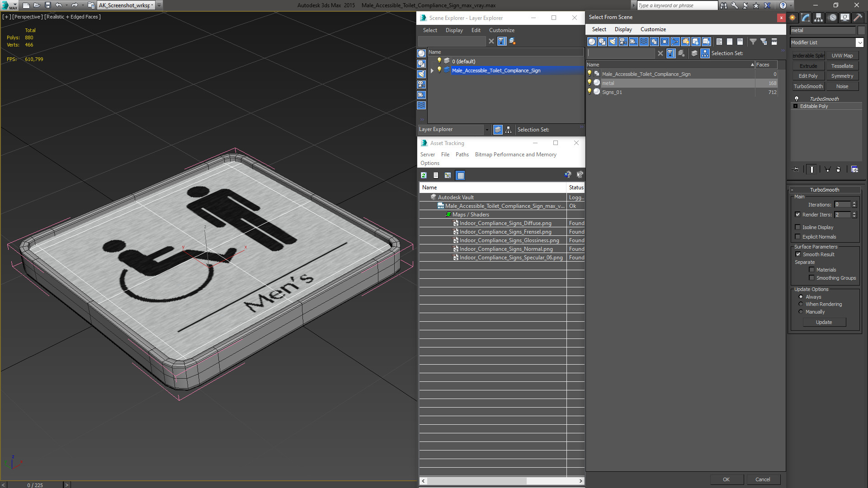Click OK button in Select From Scene
The height and width of the screenshot is (488, 868).
tap(726, 479)
